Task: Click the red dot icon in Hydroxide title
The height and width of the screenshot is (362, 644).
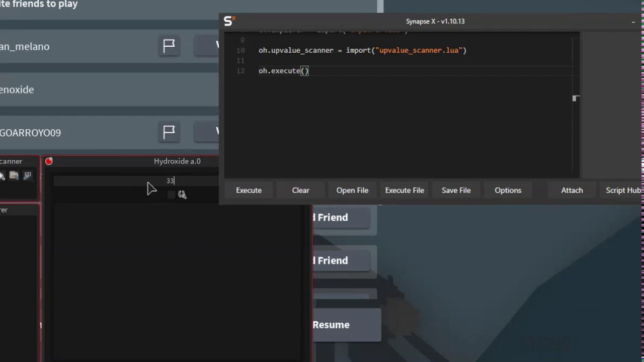Action: (49, 161)
